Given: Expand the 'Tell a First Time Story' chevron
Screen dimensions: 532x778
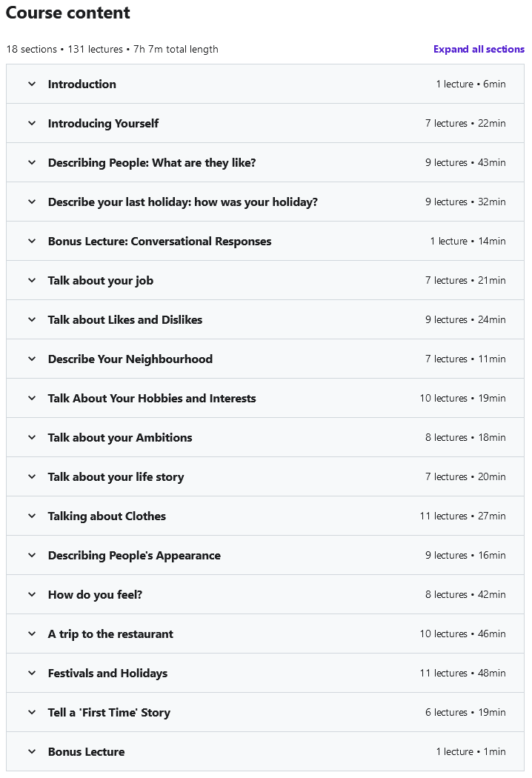Looking at the screenshot, I should (32, 712).
